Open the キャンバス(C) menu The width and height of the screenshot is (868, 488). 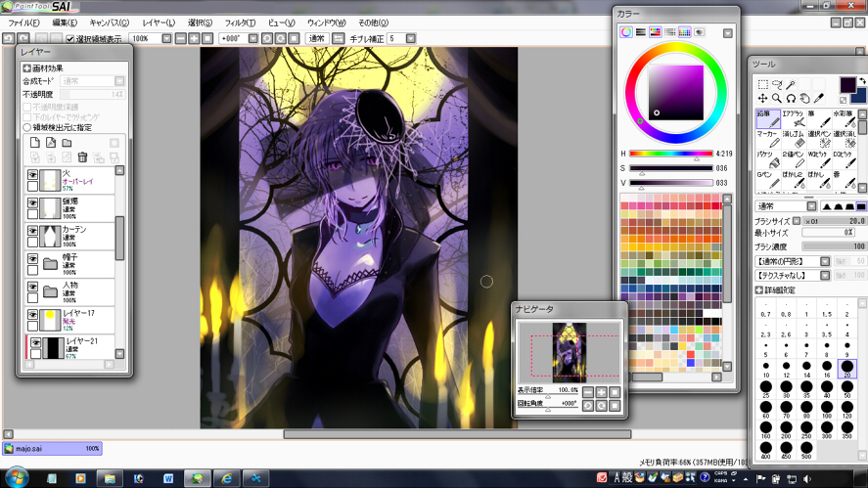coord(109,22)
